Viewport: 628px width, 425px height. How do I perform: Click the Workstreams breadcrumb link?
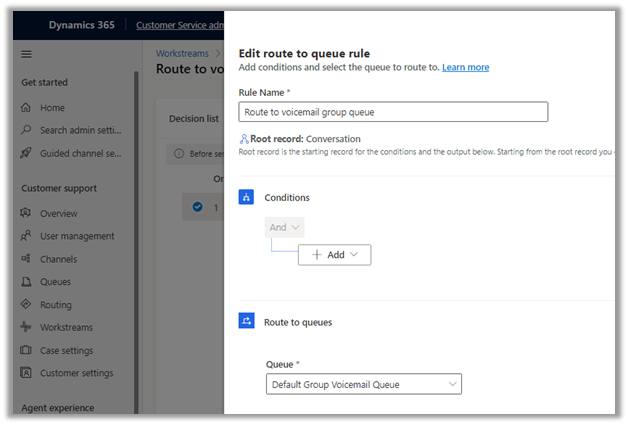181,53
